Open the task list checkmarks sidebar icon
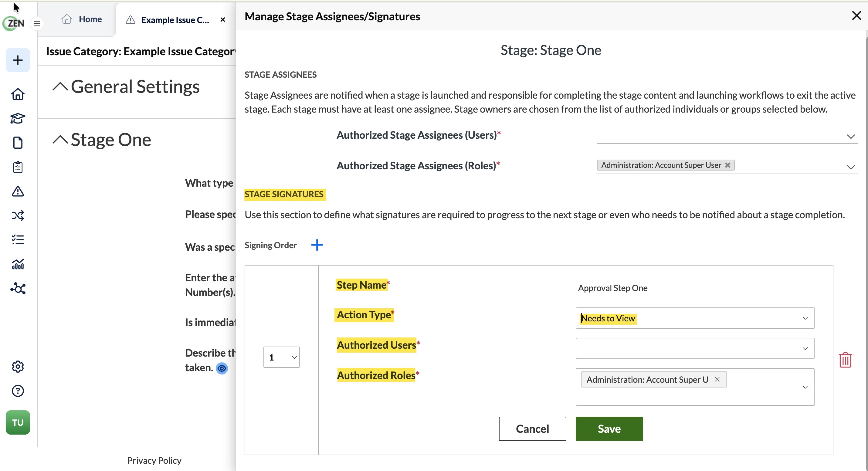Screen dimensions: 868x471 [18, 239]
